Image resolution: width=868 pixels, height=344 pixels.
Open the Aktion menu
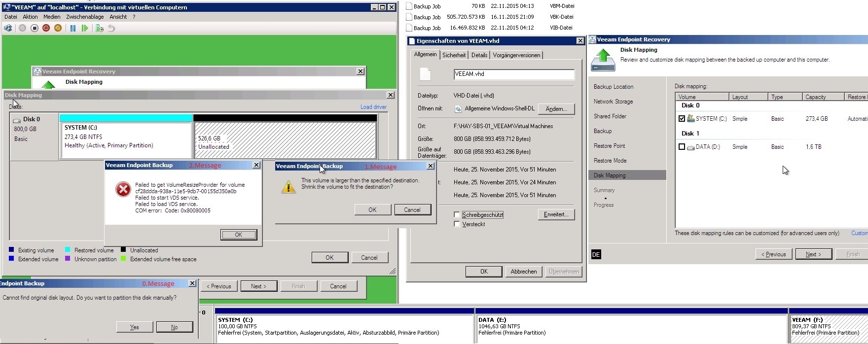click(x=30, y=17)
